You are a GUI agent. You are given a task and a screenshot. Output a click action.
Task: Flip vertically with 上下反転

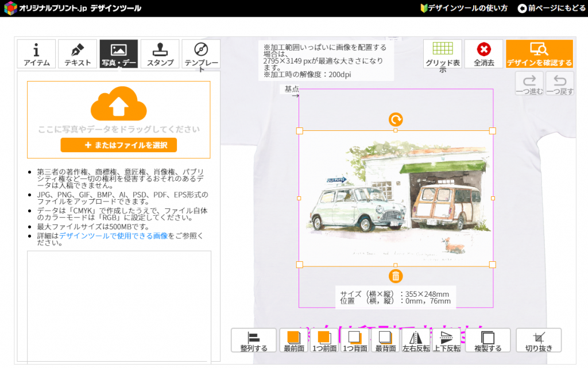(447, 340)
